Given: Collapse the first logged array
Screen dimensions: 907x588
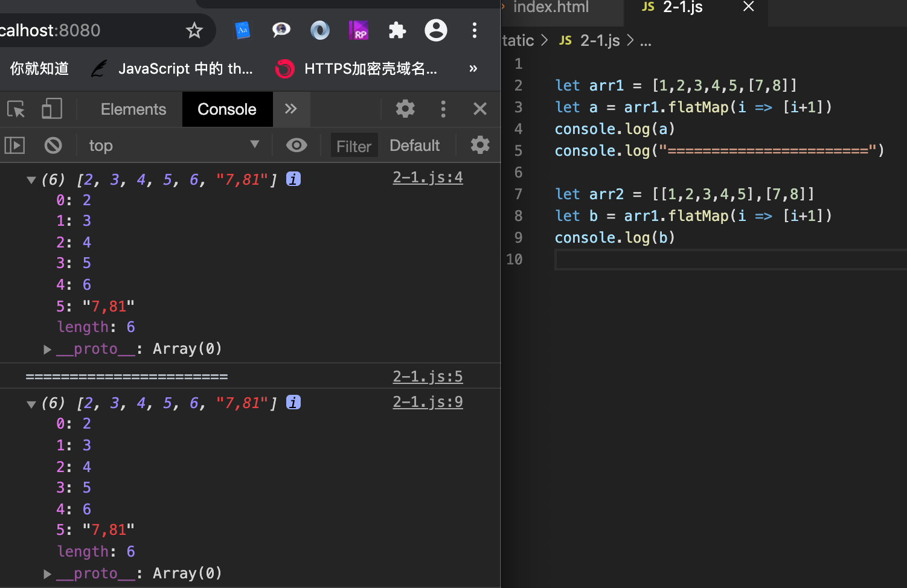Looking at the screenshot, I should click(31, 180).
